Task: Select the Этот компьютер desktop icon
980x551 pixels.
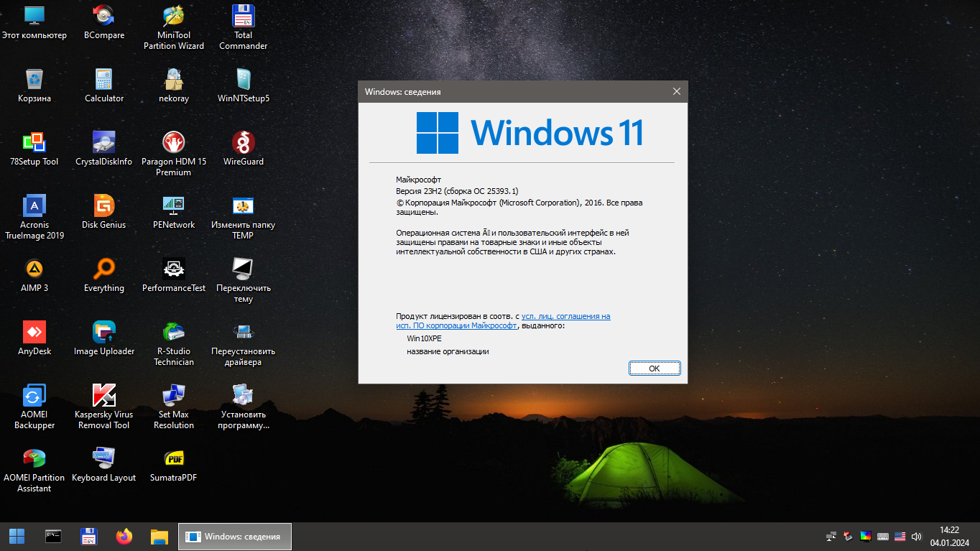Action: pyautogui.click(x=34, y=23)
